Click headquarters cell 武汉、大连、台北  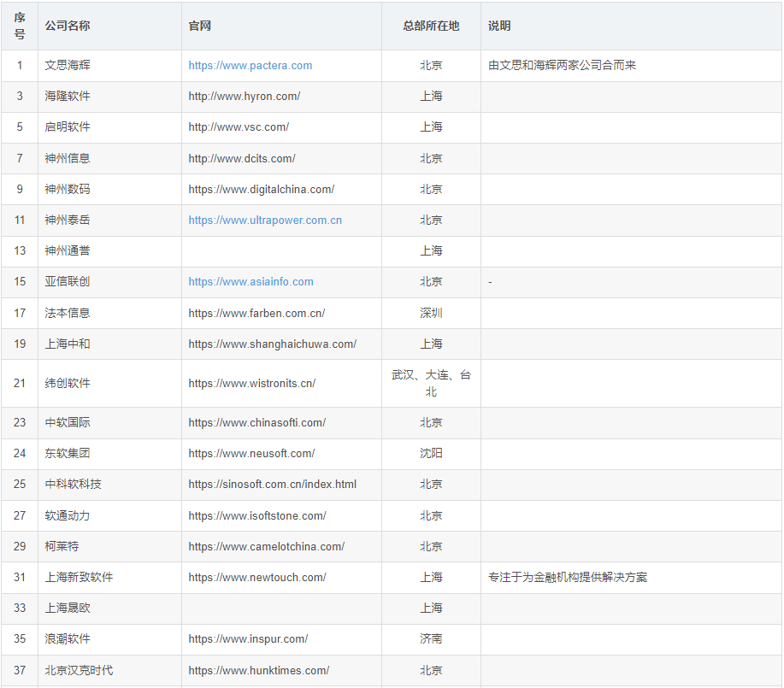pos(431,384)
